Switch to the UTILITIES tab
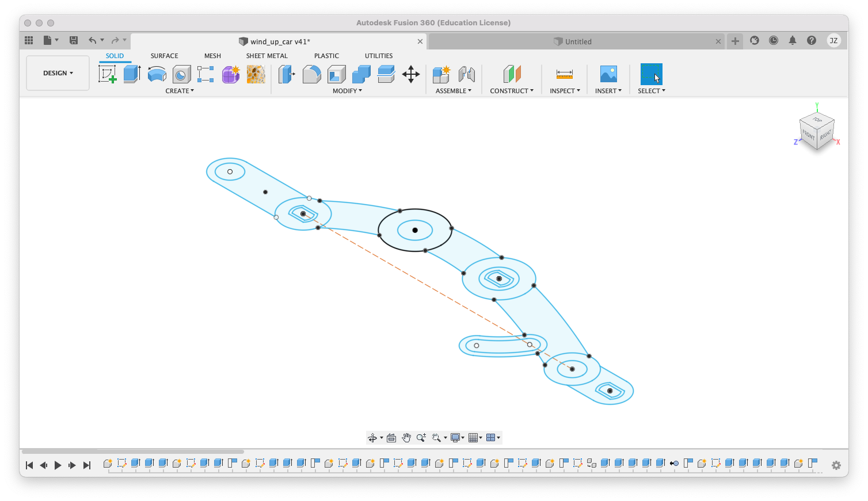 pos(379,56)
